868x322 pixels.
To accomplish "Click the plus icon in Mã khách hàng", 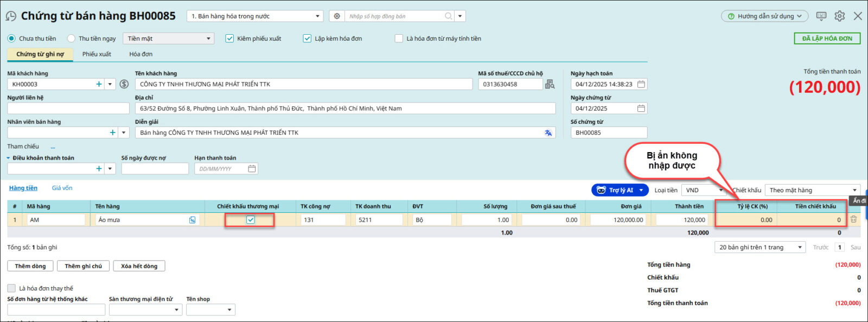I will pos(99,84).
